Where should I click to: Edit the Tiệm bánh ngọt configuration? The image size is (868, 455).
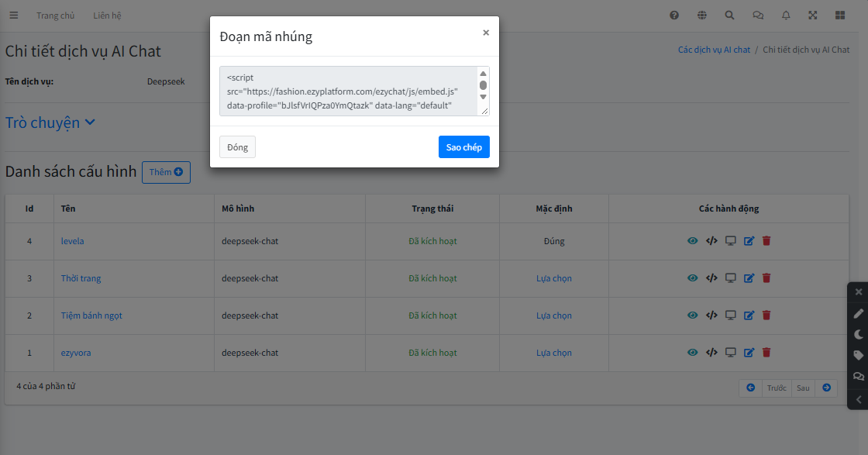749,315
